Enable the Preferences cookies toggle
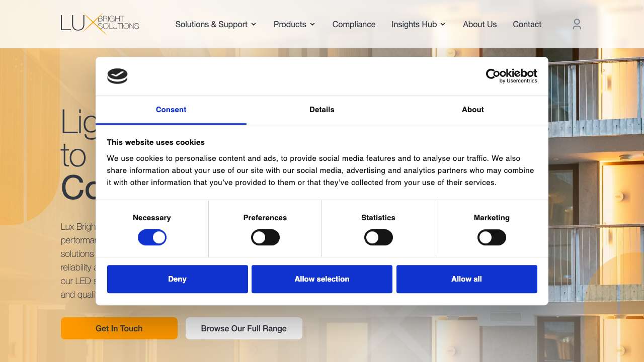This screenshot has height=362, width=644. (265, 237)
